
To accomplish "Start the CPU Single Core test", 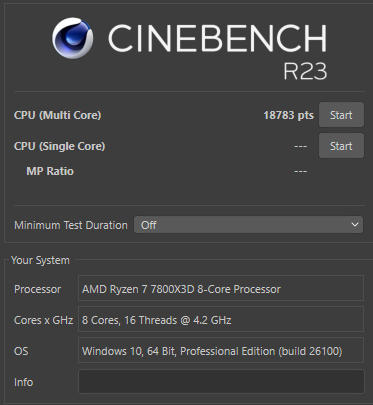I will (341, 146).
